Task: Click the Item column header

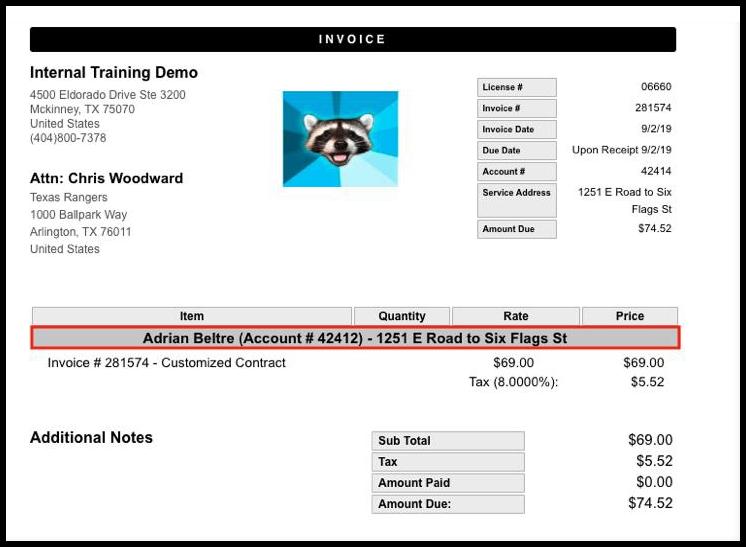Action: pos(192,316)
